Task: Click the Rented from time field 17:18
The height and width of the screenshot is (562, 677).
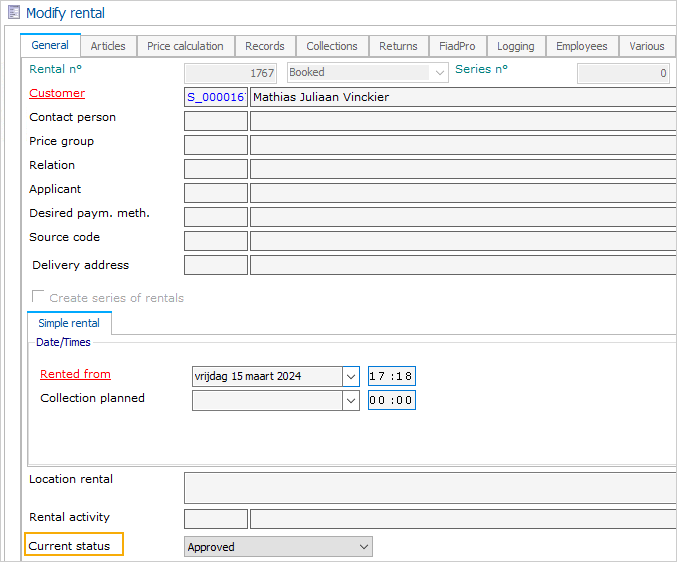Action: coord(391,376)
